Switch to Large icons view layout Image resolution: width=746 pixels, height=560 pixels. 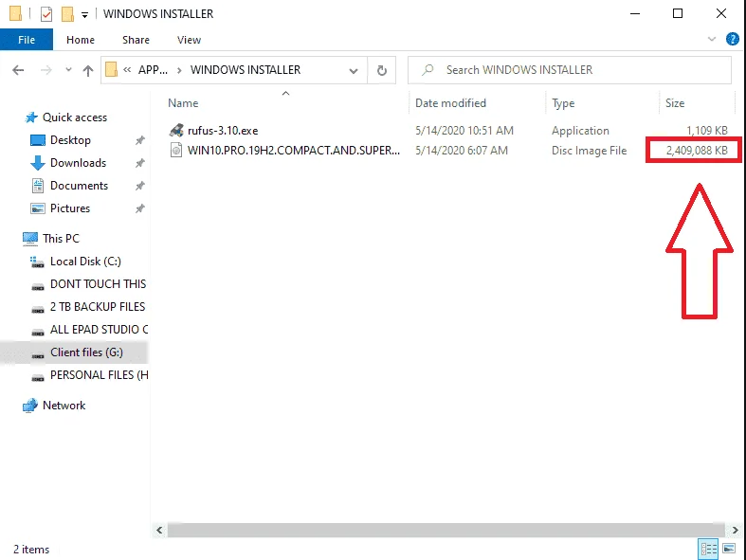729,549
